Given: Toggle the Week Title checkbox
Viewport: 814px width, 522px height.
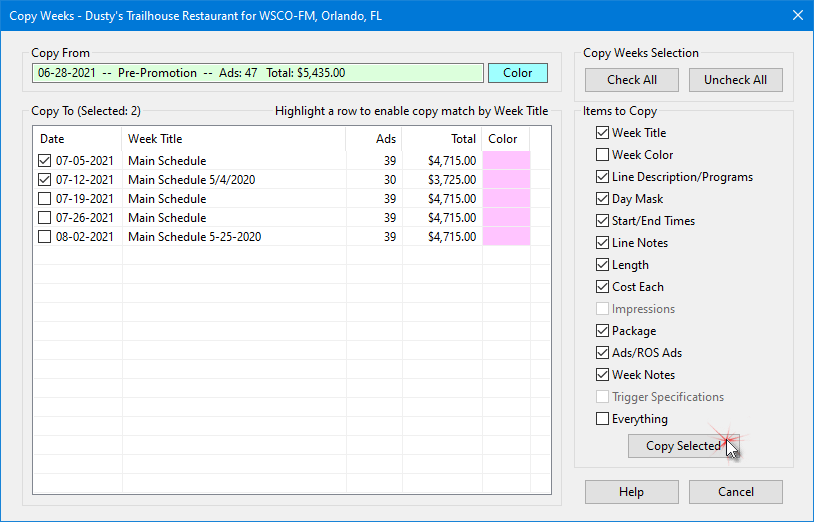Looking at the screenshot, I should click(602, 133).
